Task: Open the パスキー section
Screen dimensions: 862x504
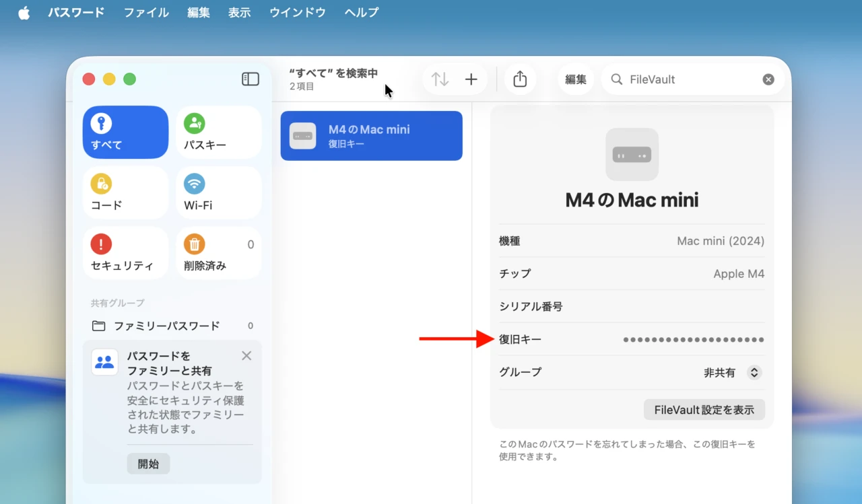Action: coord(218,132)
